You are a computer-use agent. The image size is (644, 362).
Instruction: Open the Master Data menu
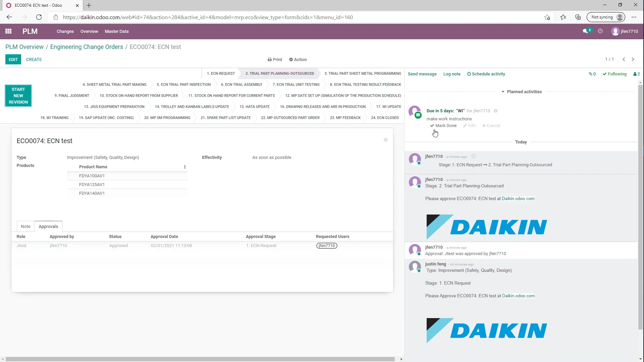pyautogui.click(x=116, y=31)
